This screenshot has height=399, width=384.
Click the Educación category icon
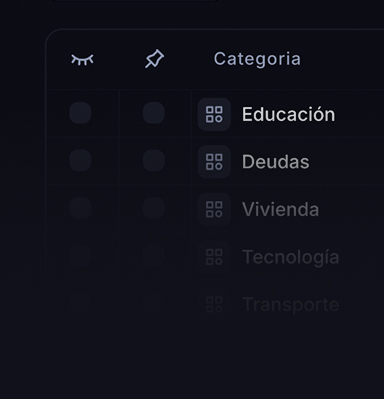click(x=214, y=114)
